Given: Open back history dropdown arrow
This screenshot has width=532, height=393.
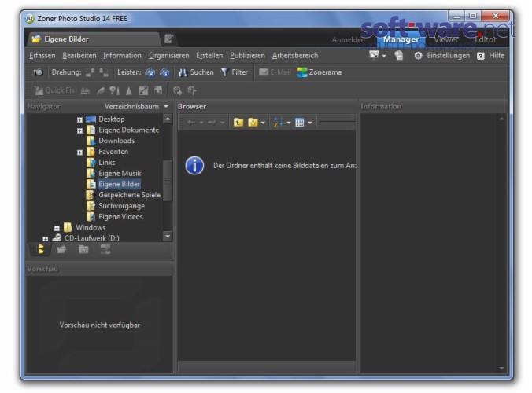Looking at the screenshot, I should pos(201,123).
